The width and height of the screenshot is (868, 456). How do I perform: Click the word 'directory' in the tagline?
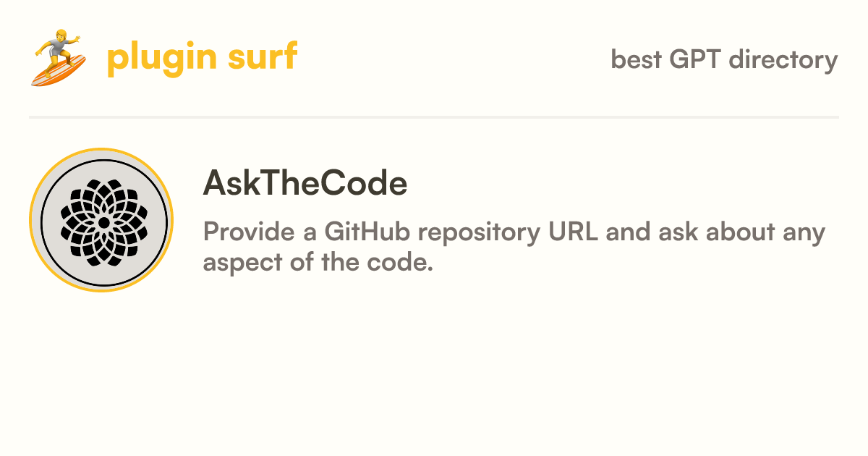(x=783, y=60)
